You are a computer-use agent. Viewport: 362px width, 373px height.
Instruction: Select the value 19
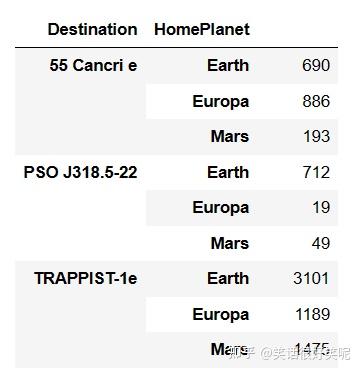click(x=321, y=208)
